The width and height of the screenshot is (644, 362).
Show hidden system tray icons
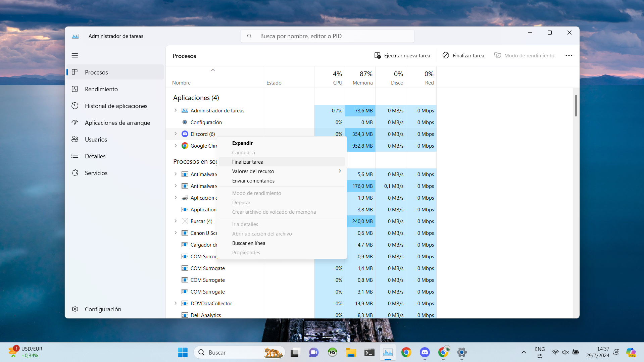524,352
